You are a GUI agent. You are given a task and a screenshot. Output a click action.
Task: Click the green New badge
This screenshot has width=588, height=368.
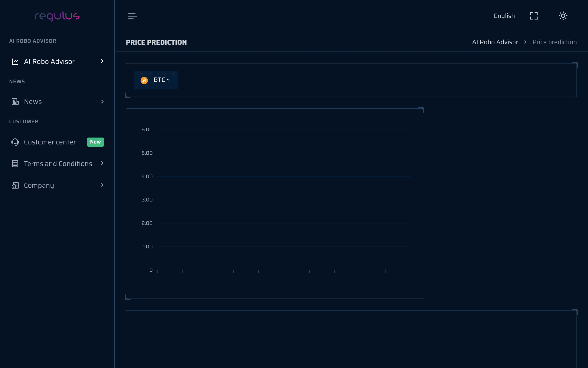[x=96, y=142]
